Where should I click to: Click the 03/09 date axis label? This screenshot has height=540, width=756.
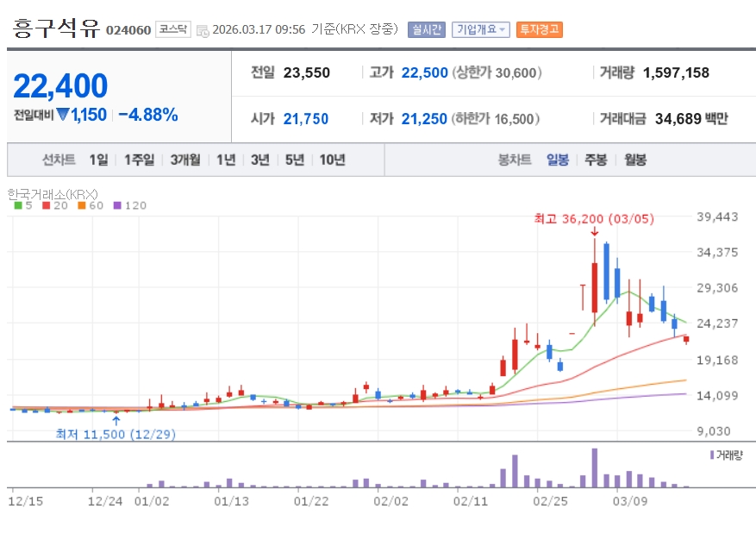click(x=630, y=501)
